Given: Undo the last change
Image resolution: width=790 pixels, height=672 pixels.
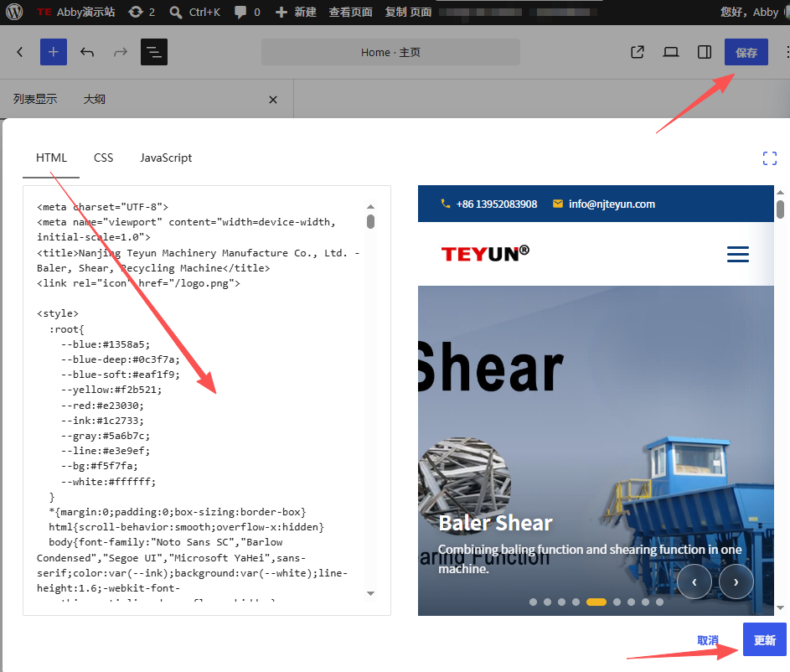Looking at the screenshot, I should pyautogui.click(x=87, y=52).
